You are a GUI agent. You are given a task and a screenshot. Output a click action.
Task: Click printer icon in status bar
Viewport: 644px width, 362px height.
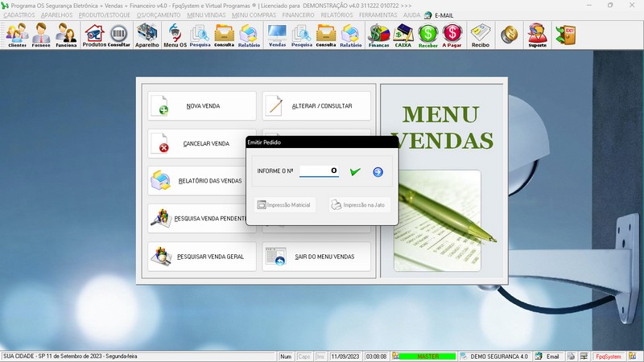tap(571, 356)
